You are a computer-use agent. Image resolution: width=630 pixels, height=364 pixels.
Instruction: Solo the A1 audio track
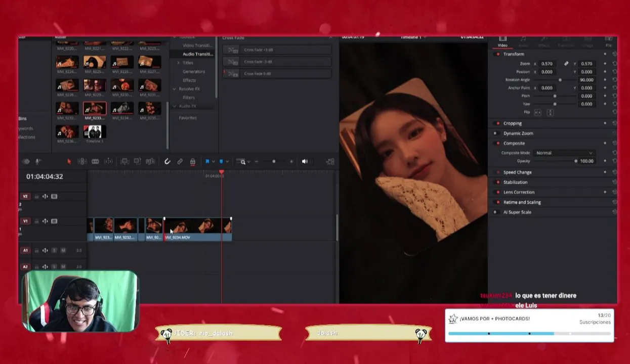54,250
